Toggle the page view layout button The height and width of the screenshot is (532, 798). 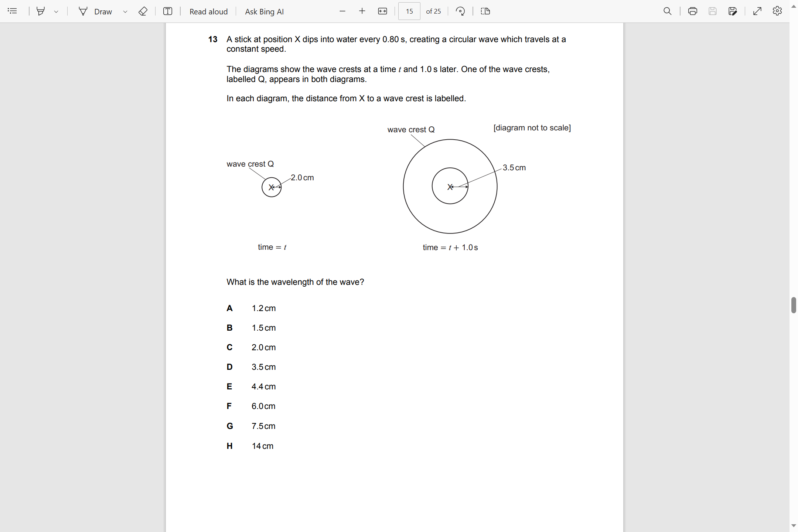coord(485,11)
